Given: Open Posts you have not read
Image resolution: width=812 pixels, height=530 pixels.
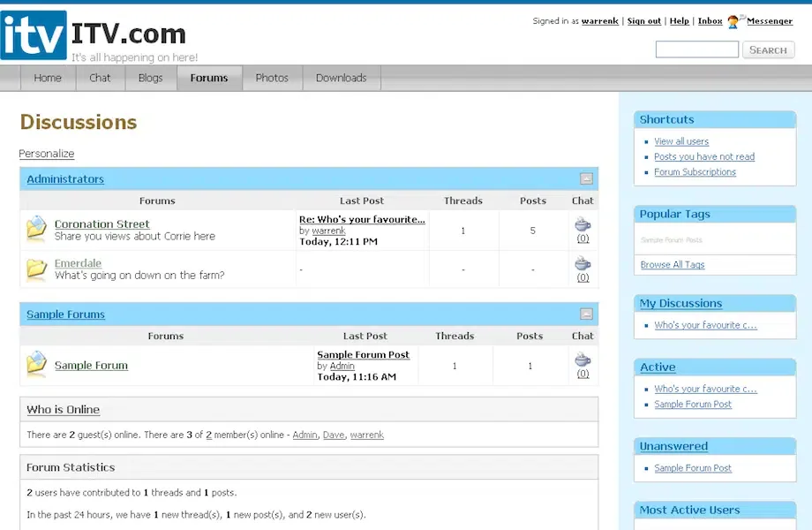Looking at the screenshot, I should [x=703, y=157].
